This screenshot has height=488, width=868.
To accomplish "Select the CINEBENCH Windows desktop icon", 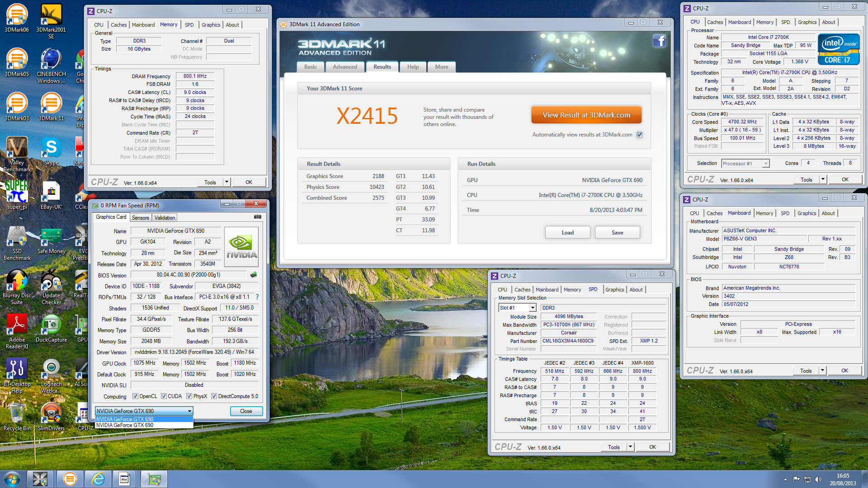I will coord(51,66).
